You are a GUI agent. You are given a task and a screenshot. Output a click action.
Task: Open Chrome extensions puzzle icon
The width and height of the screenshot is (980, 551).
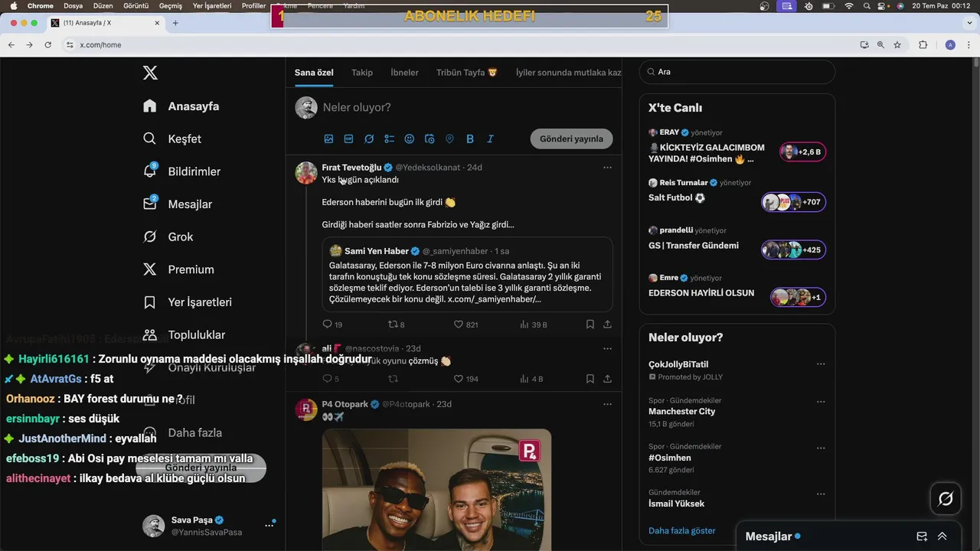coord(923,44)
